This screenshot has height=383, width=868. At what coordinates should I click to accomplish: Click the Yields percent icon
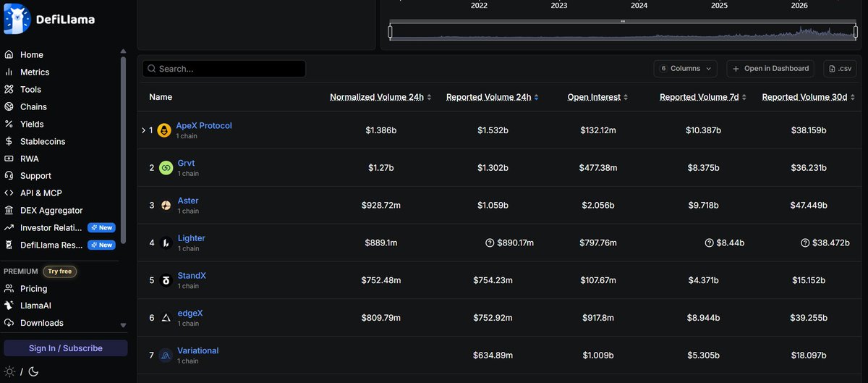coord(9,125)
